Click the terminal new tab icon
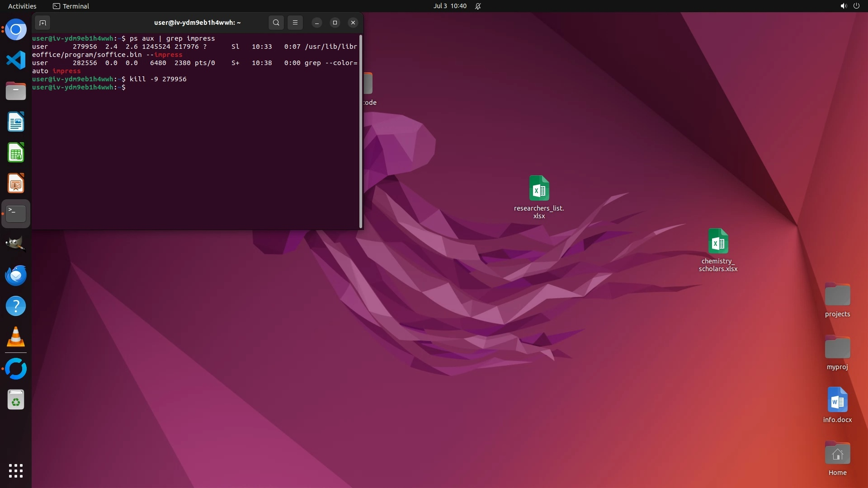The image size is (868, 488). point(42,23)
